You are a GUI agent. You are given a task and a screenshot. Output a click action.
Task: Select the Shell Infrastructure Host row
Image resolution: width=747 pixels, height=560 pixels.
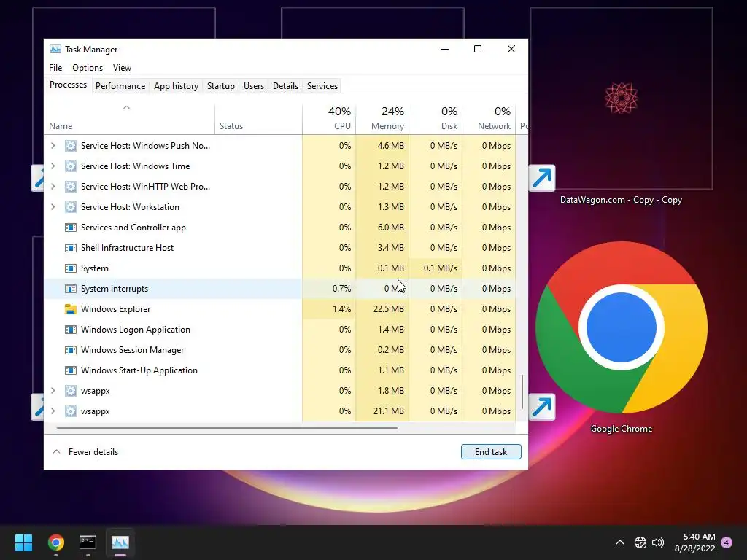(x=280, y=248)
